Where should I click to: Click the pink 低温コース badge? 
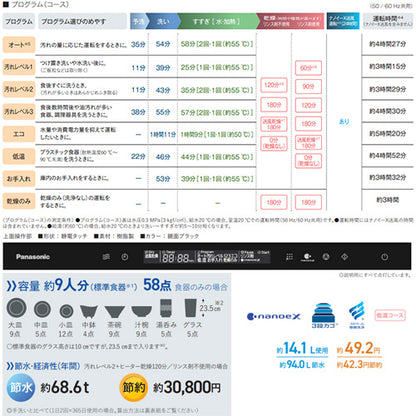(390, 315)
